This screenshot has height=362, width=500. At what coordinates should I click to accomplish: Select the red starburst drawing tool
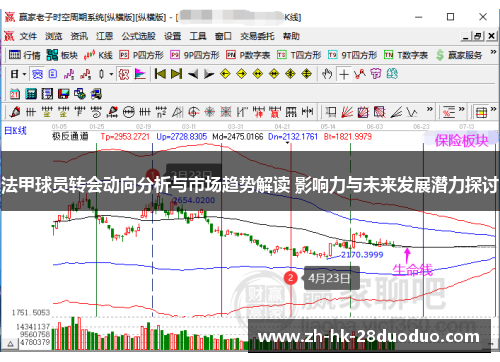(x=210, y=112)
